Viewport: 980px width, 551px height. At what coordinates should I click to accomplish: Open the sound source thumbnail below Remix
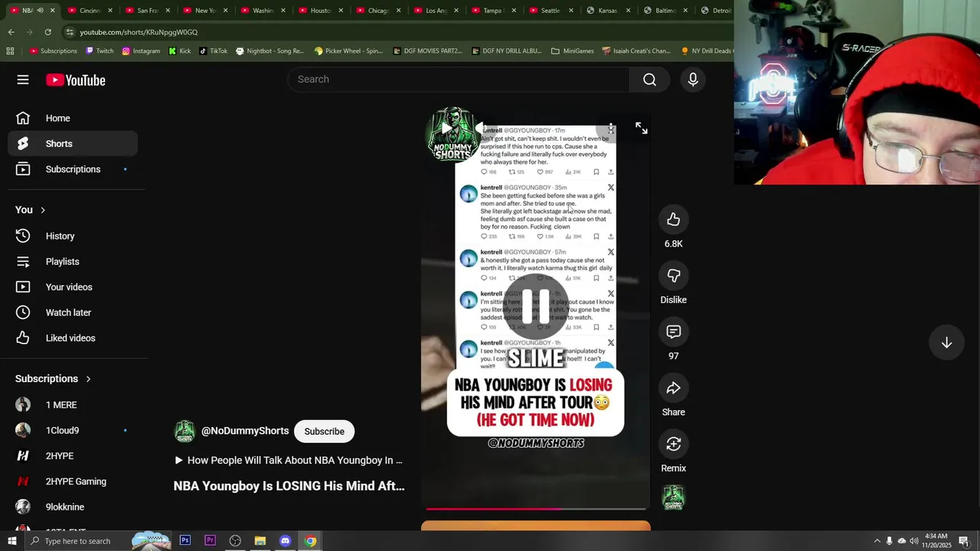pos(674,498)
